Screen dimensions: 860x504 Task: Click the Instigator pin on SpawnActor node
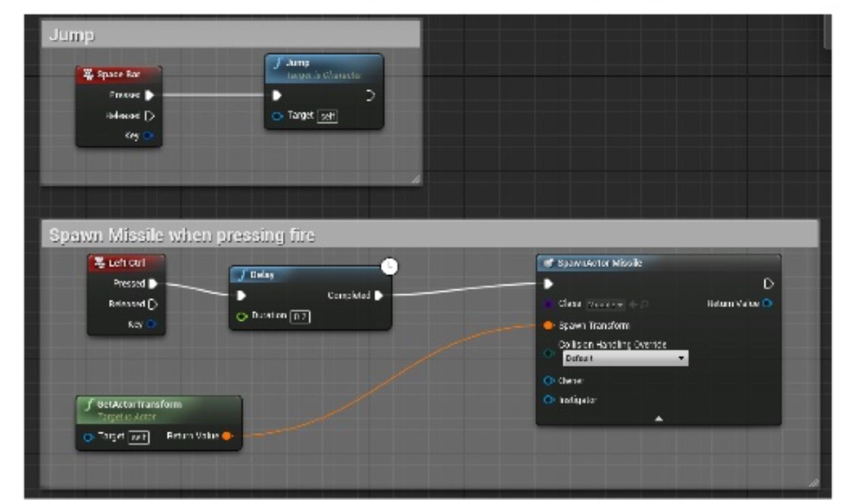[549, 400]
